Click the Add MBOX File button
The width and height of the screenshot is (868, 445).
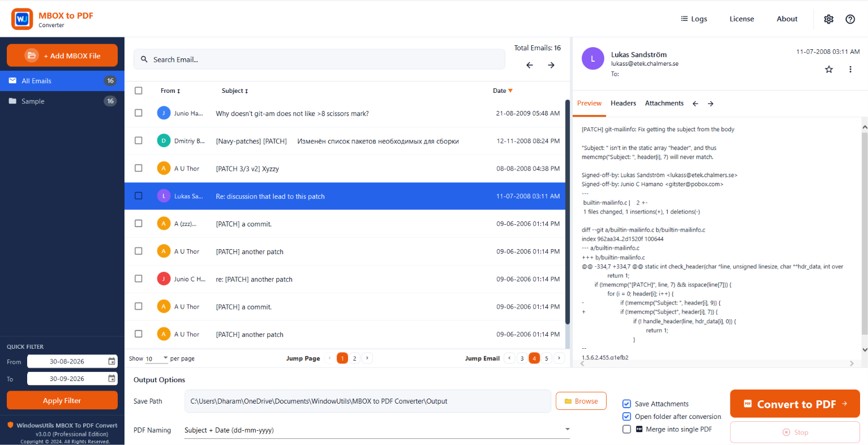(x=62, y=55)
